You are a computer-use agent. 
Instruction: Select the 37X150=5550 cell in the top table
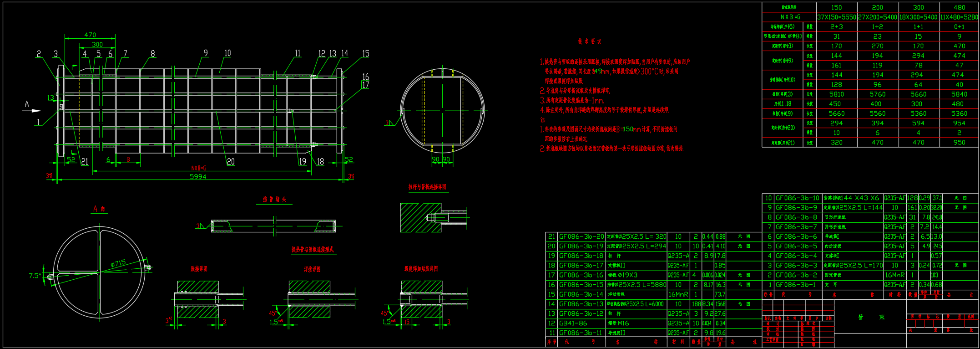pos(836,17)
